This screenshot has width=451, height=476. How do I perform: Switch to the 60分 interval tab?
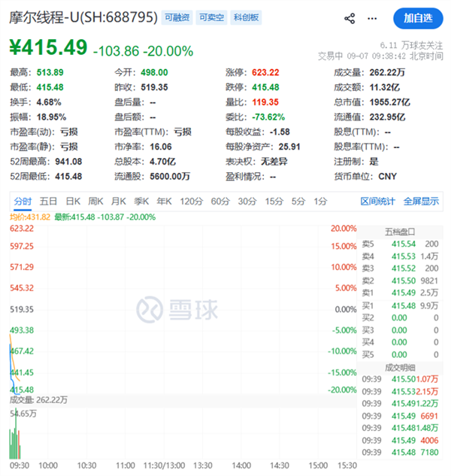pyautogui.click(x=220, y=202)
